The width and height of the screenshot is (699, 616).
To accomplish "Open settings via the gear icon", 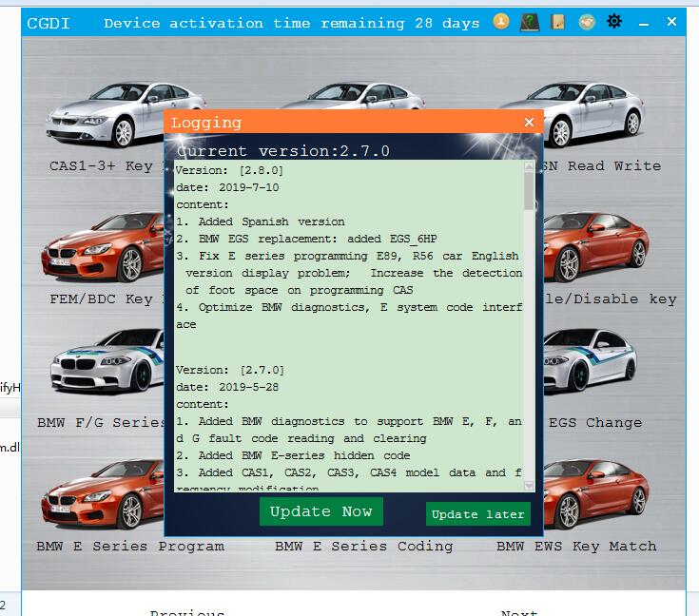I will point(615,21).
